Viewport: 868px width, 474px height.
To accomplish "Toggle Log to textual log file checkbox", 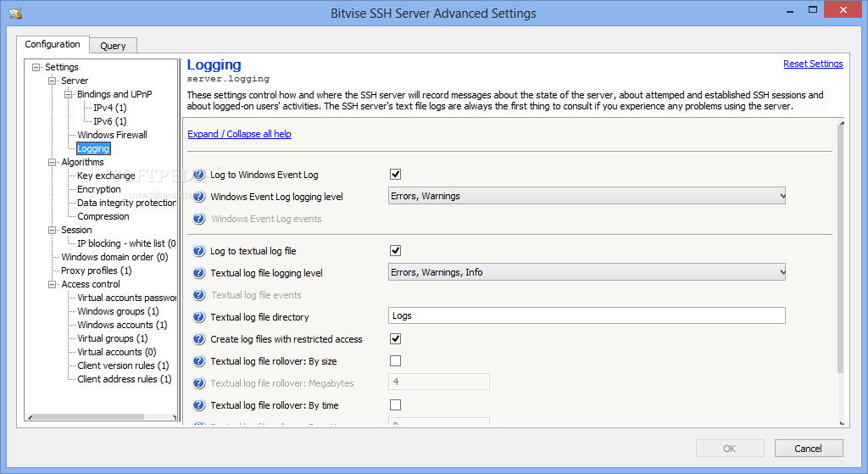I will point(395,251).
